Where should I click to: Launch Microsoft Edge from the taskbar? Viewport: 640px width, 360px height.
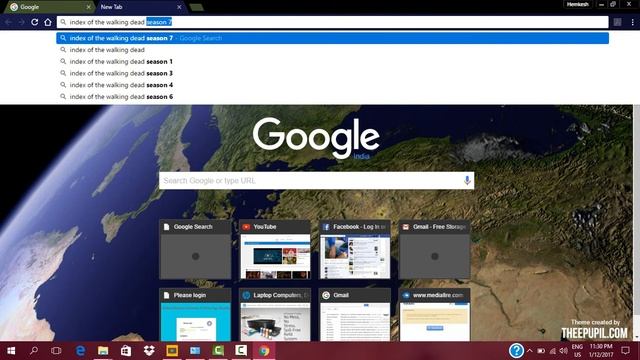(x=80, y=351)
